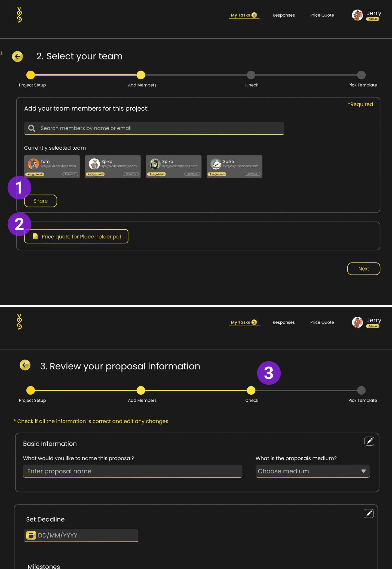
Task: Remove Tom from the selected team
Action: coord(70,174)
